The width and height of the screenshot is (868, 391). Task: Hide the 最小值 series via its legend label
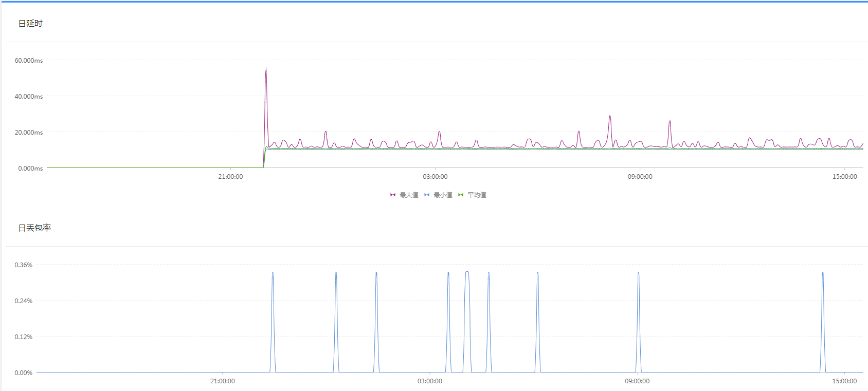443,195
